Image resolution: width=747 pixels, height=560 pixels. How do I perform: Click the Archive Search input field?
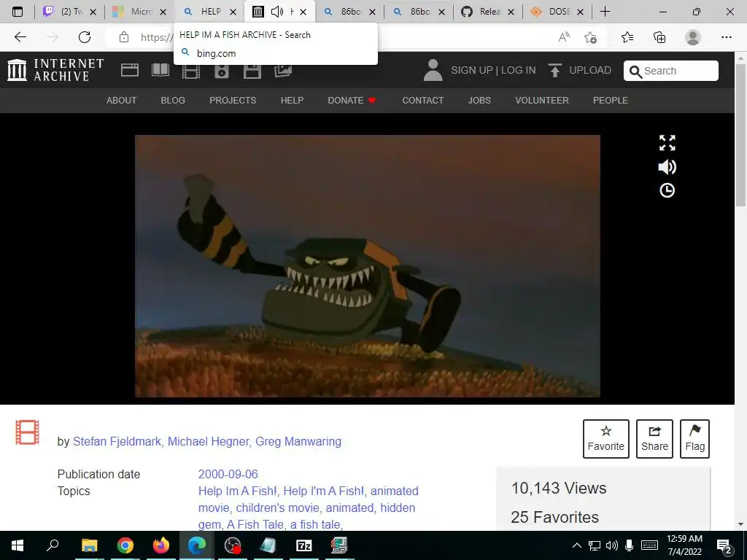coord(671,71)
